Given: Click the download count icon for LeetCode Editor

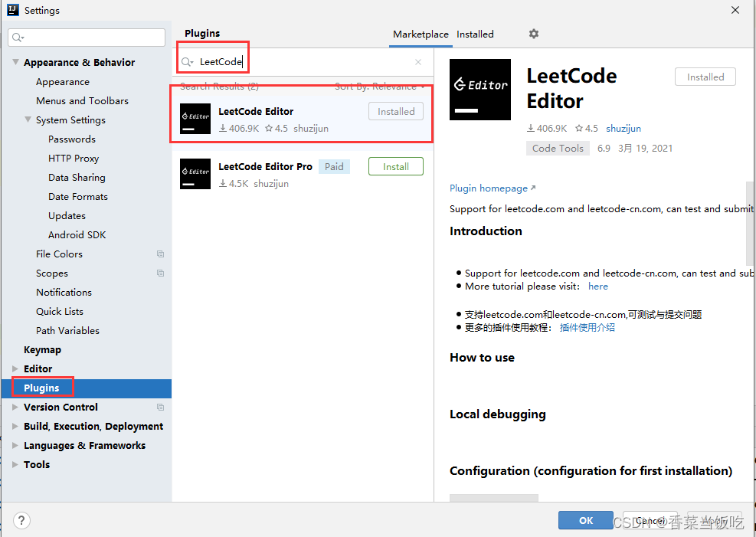Looking at the screenshot, I should click(x=221, y=128).
